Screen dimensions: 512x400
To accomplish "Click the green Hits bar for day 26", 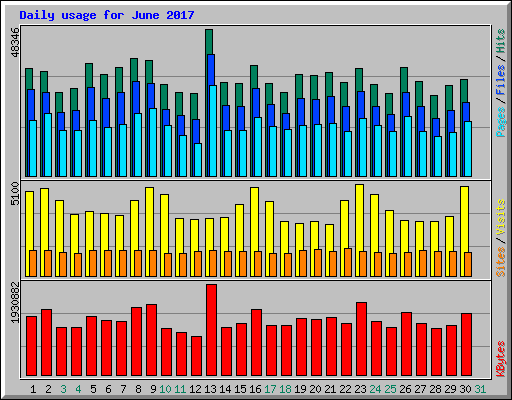I will pyautogui.click(x=404, y=80).
